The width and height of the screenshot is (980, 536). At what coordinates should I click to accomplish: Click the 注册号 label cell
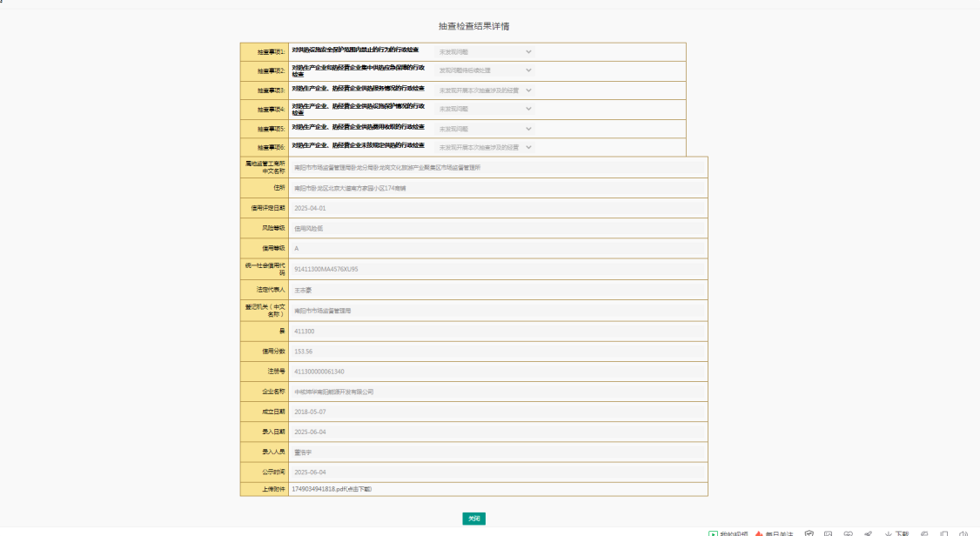tap(265, 371)
